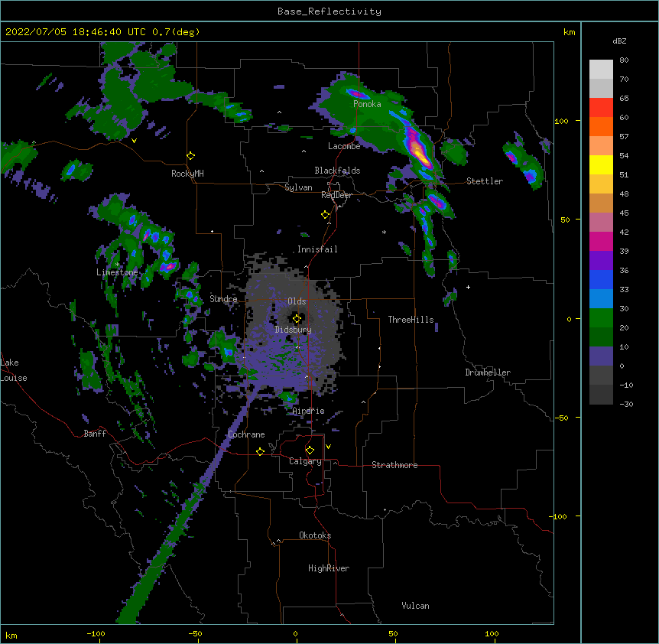This screenshot has width=659, height=644.
Task: Click the yellow diamond marker below Cochrane
Action: tap(260, 451)
